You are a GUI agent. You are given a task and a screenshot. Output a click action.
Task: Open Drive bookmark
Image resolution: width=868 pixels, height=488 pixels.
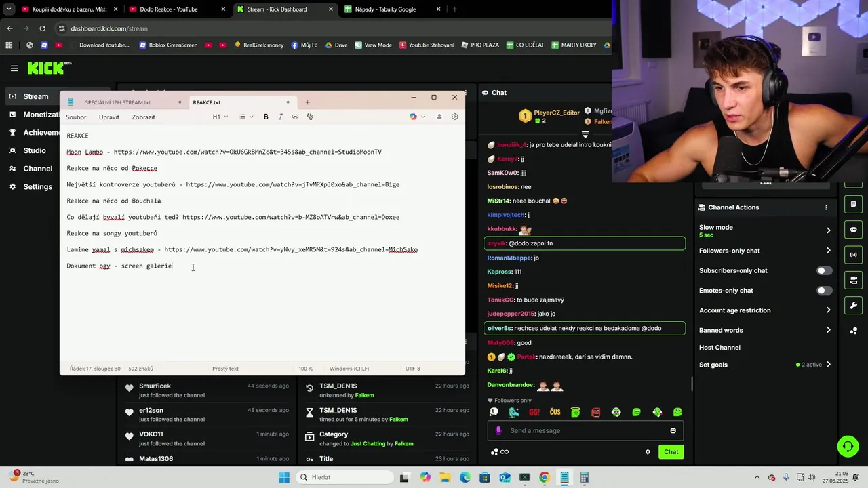(x=336, y=45)
